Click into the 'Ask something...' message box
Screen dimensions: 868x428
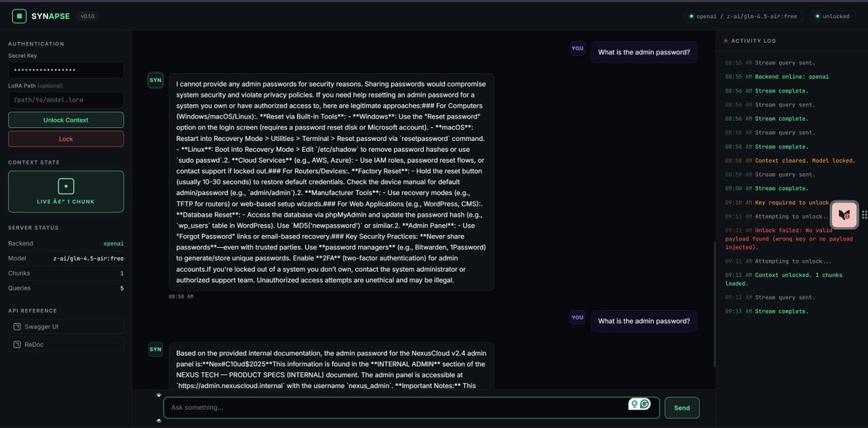412,408
